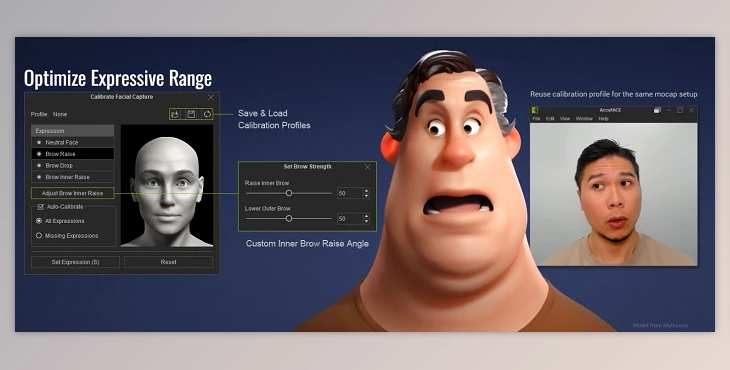
Task: Increase Raise Inner Brow with up arrow
Action: 366,191
